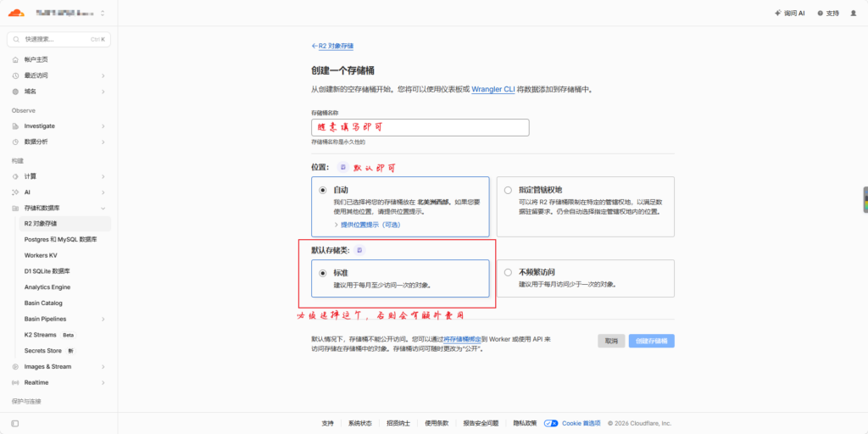The width and height of the screenshot is (868, 434).
Task: Click the sidebar collapse icon at bottom
Action: (15, 424)
